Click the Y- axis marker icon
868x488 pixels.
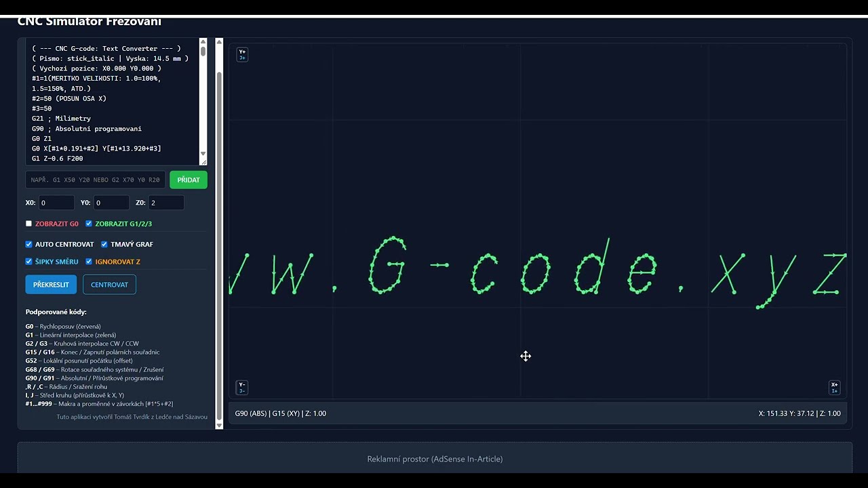[x=242, y=388]
